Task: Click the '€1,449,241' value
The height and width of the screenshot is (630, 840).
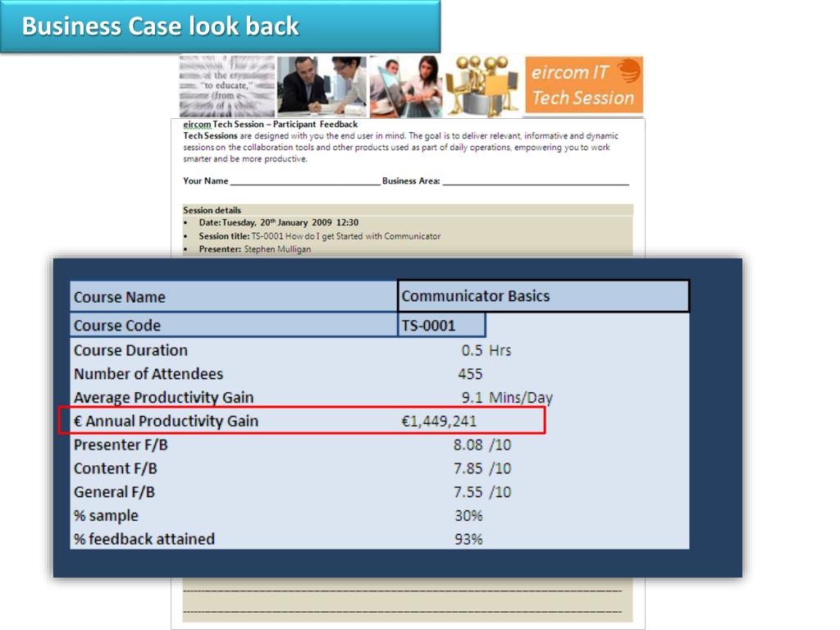Action: coord(439,421)
